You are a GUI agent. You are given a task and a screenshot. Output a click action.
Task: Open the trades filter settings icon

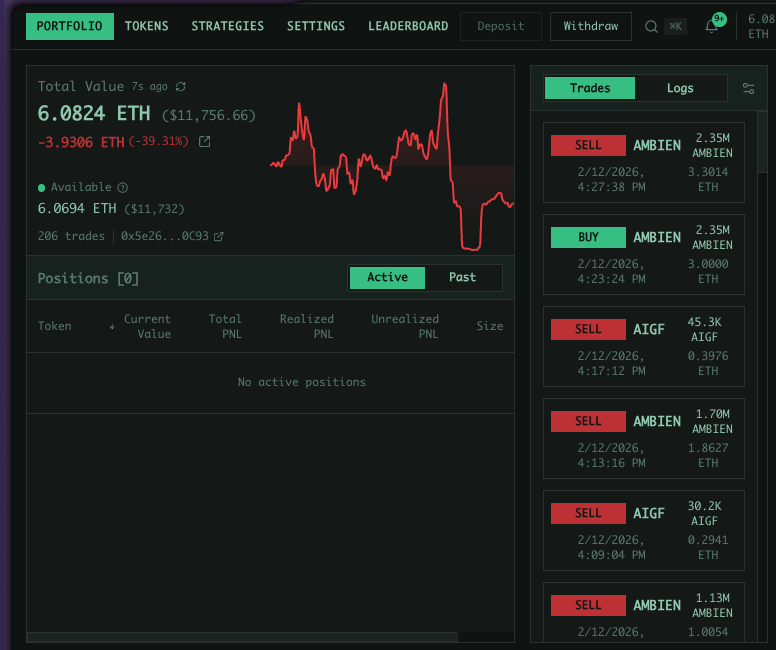[x=748, y=89]
